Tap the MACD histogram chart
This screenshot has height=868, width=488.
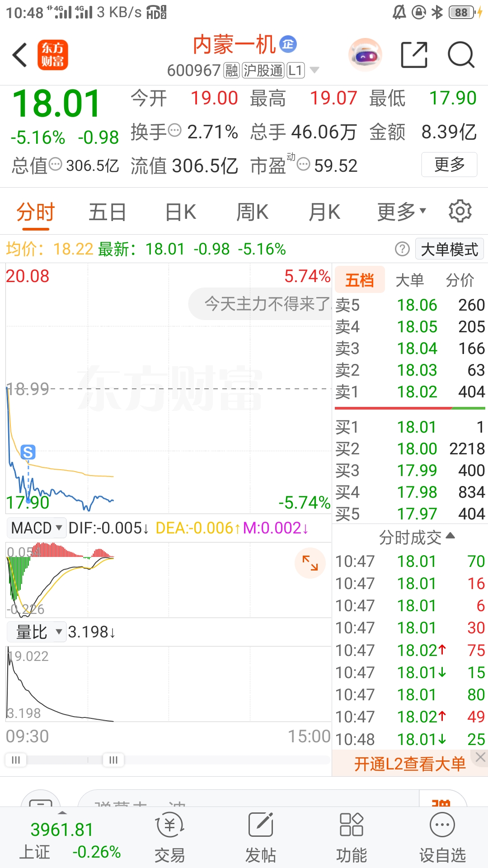coord(169,580)
